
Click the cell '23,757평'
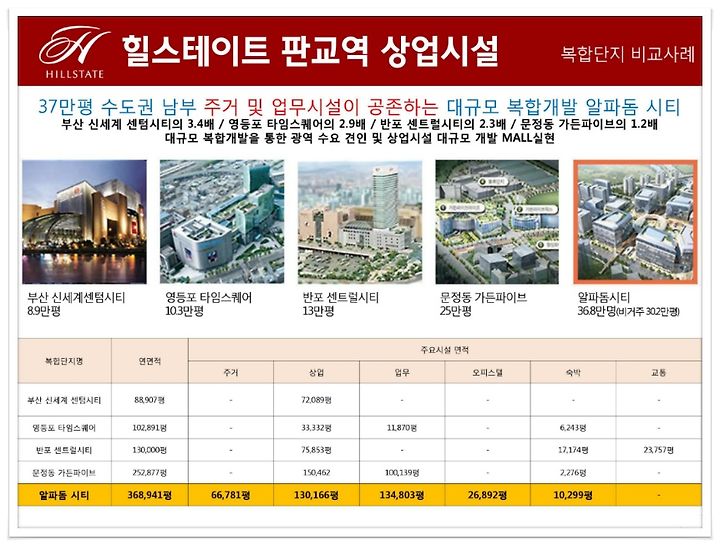(x=658, y=450)
